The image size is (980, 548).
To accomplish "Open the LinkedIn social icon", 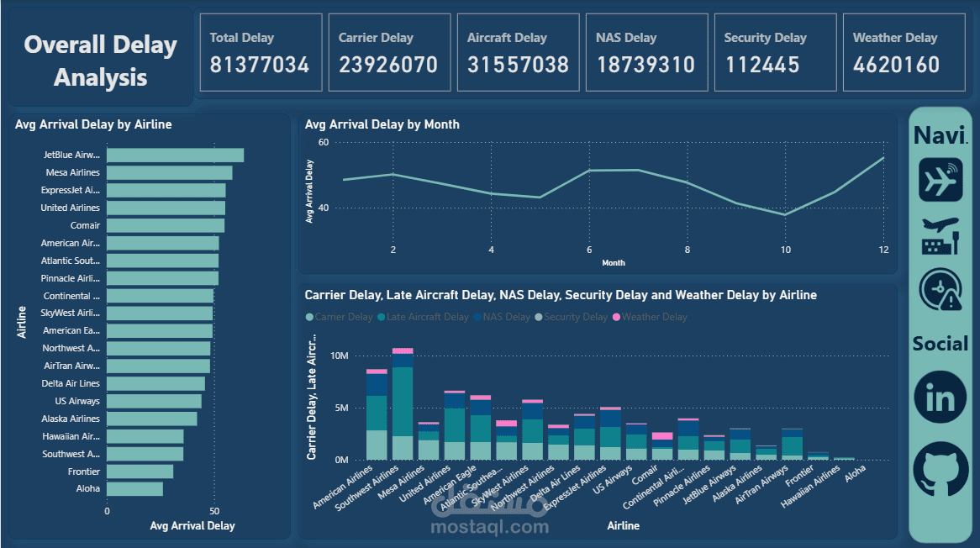I will tap(940, 397).
